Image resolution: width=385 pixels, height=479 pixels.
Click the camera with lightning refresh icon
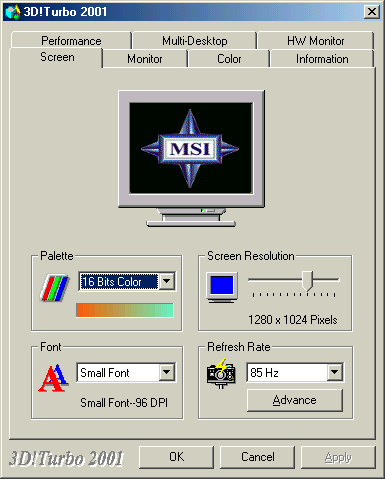(221, 373)
